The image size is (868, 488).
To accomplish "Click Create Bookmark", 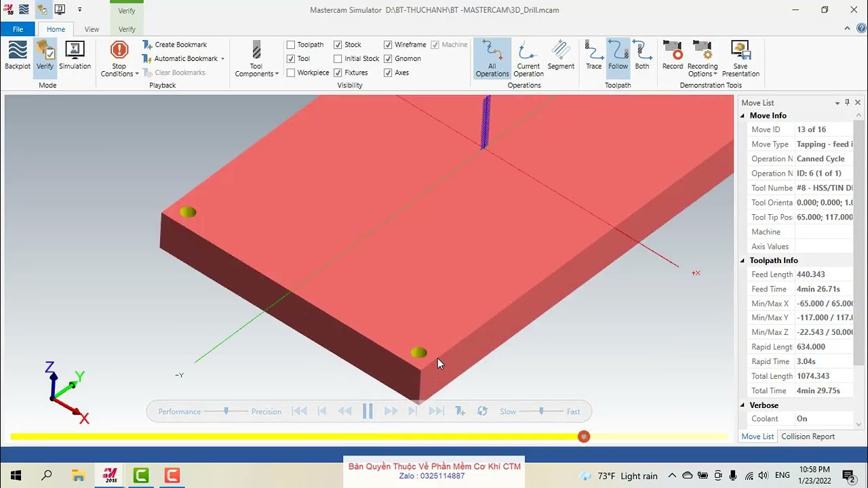I will pos(174,45).
